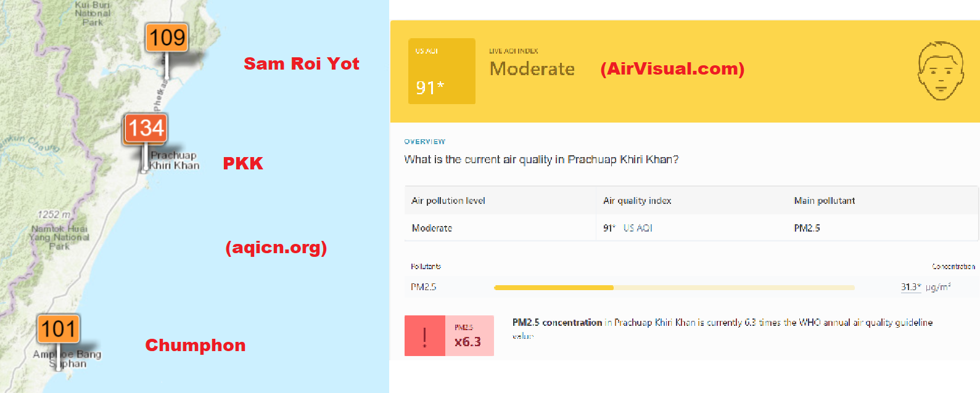The height and width of the screenshot is (393, 980).
Task: Click the PM2.5 x6.3 badge
Action: (x=469, y=336)
